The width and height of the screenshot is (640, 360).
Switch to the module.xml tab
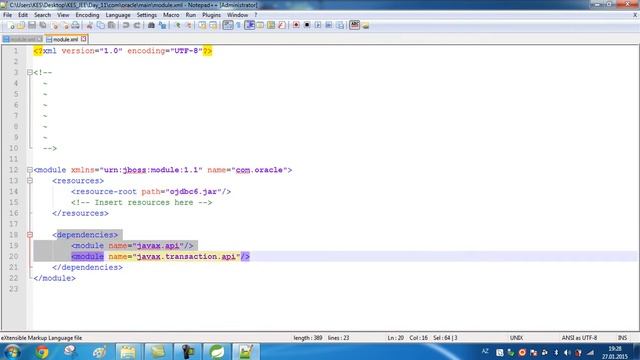pyautogui.click(x=65, y=39)
